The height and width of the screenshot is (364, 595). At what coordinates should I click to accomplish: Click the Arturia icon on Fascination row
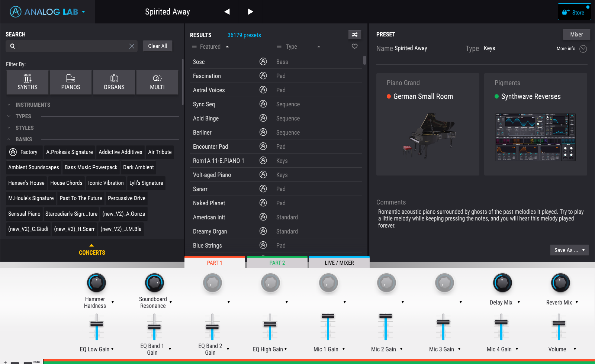263,76
